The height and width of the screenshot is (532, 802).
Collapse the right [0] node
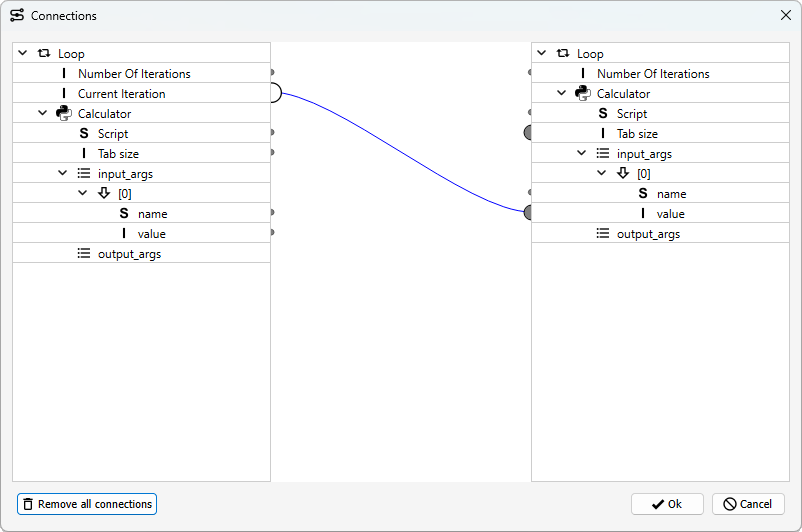[x=602, y=173]
